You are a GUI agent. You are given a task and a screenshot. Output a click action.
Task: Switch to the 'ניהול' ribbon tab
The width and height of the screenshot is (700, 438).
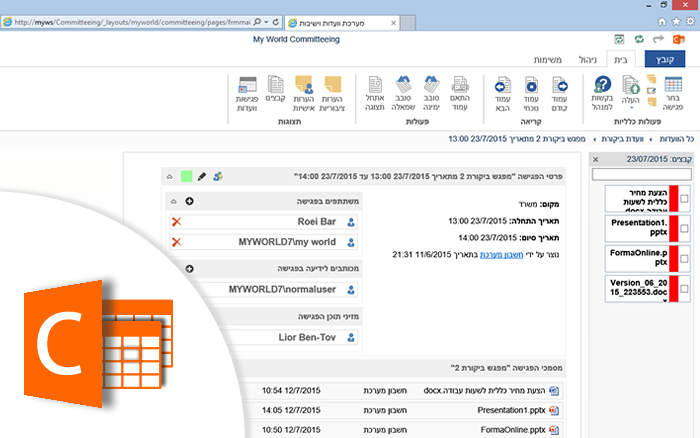click(588, 59)
